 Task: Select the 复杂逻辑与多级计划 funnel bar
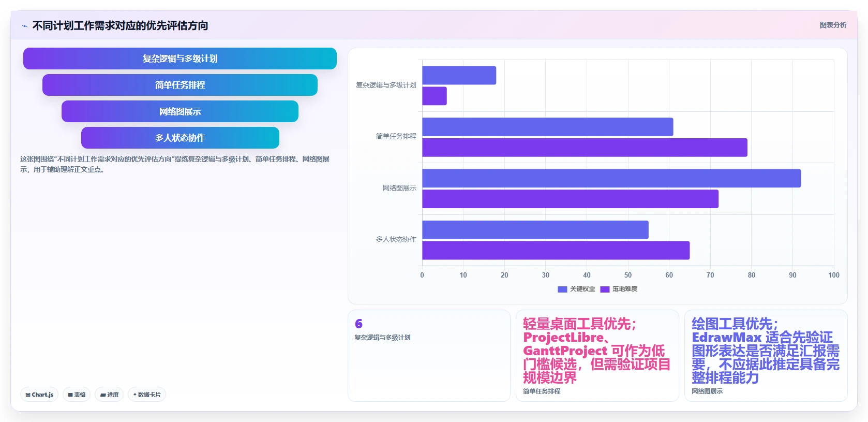180,59
